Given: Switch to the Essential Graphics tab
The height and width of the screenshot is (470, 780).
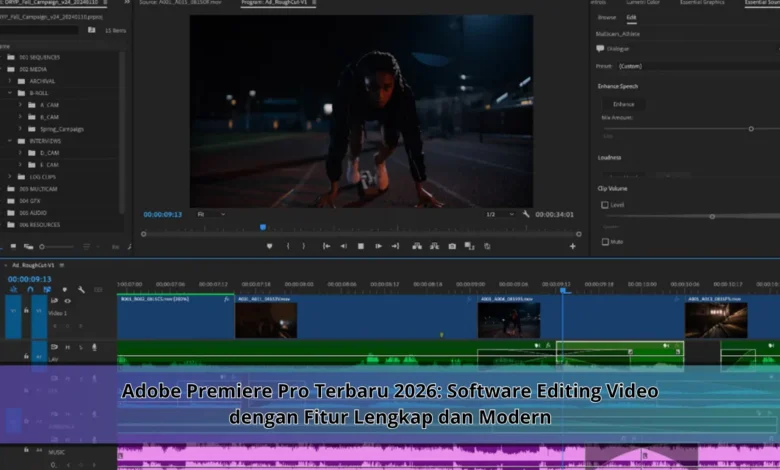Looking at the screenshot, I should pos(702,2).
